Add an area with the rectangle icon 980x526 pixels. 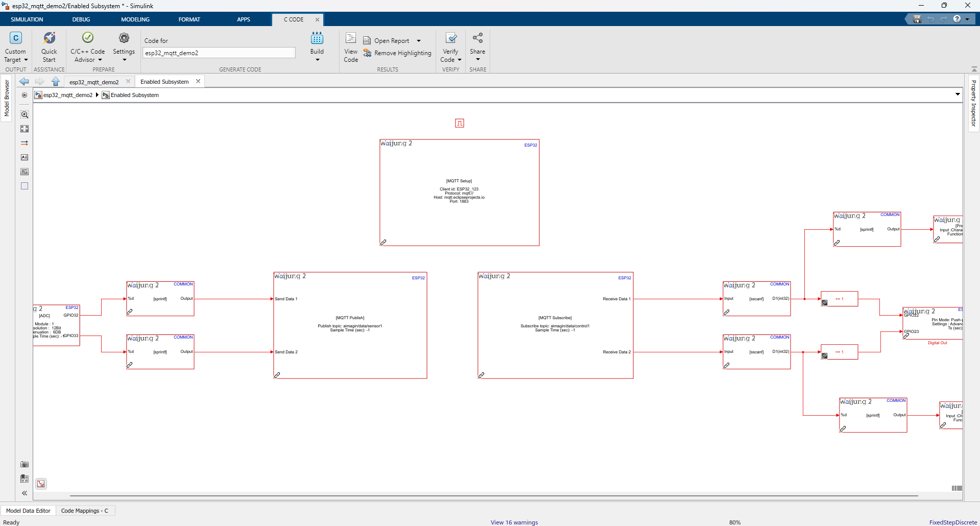point(25,186)
